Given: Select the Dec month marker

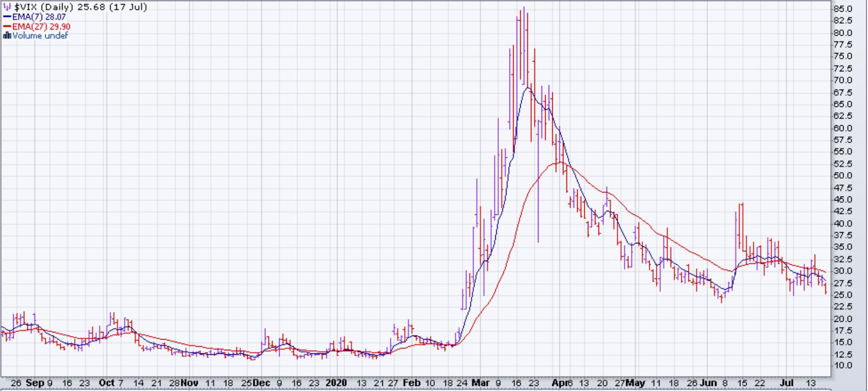Looking at the screenshot, I should point(261,383).
